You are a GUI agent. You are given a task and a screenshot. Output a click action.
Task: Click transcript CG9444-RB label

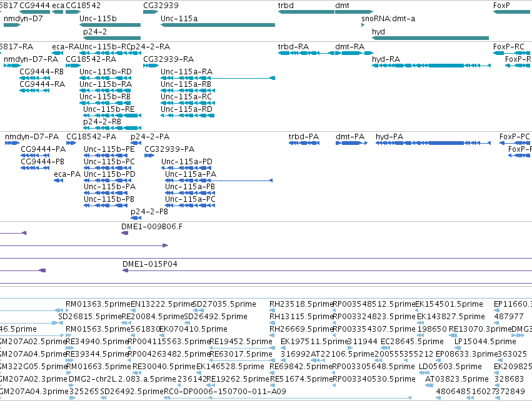click(x=42, y=72)
